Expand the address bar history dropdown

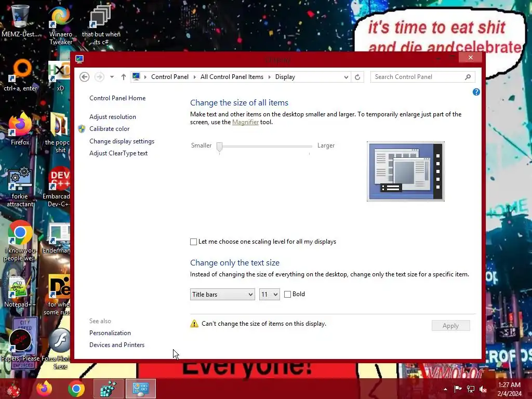345,77
